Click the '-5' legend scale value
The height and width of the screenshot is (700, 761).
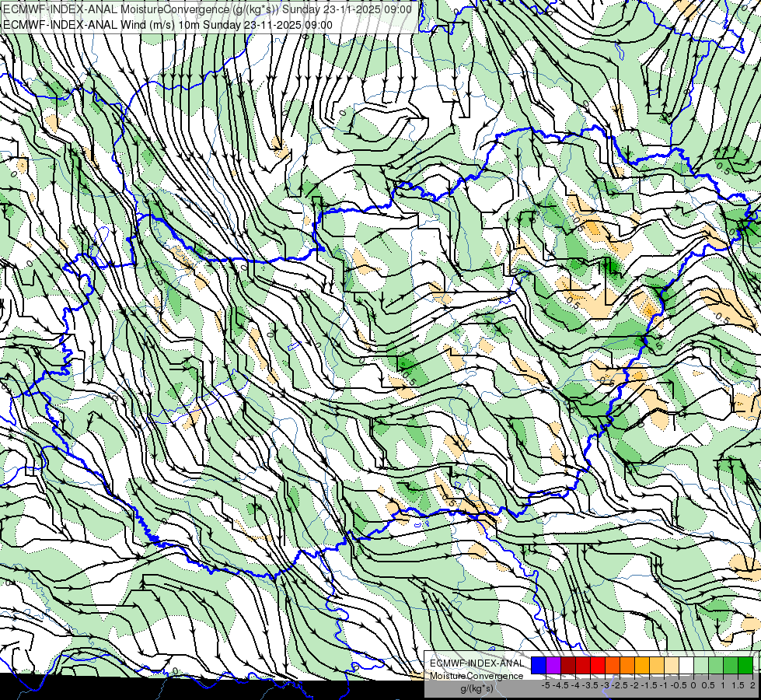pyautogui.click(x=546, y=685)
